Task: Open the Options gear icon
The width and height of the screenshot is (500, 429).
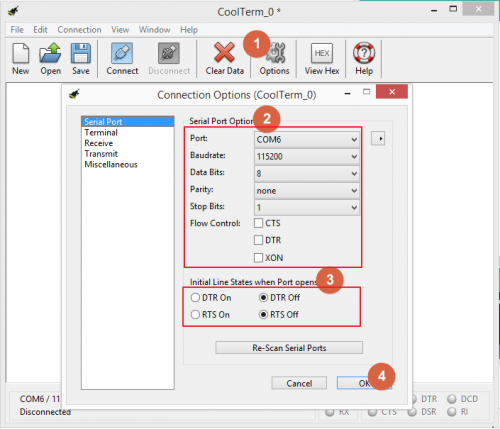Action: [x=275, y=53]
